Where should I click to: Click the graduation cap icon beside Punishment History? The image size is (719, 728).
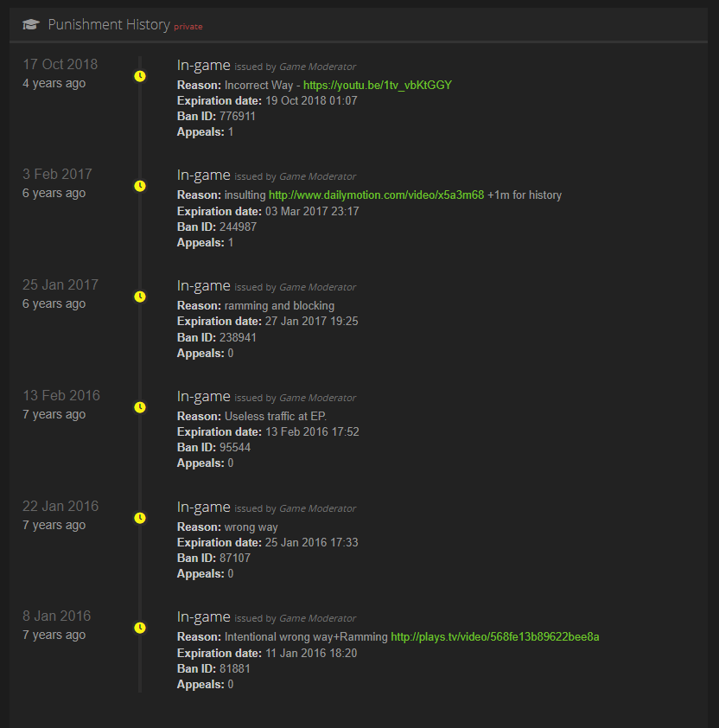[x=31, y=25]
